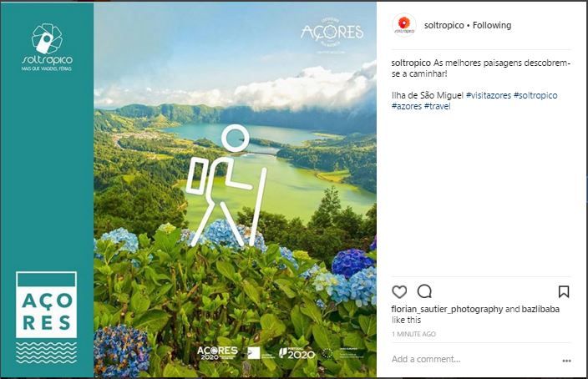Image resolution: width=588 pixels, height=379 pixels.
Task: Click the hiker icon on the photo
Action: coord(226,185)
